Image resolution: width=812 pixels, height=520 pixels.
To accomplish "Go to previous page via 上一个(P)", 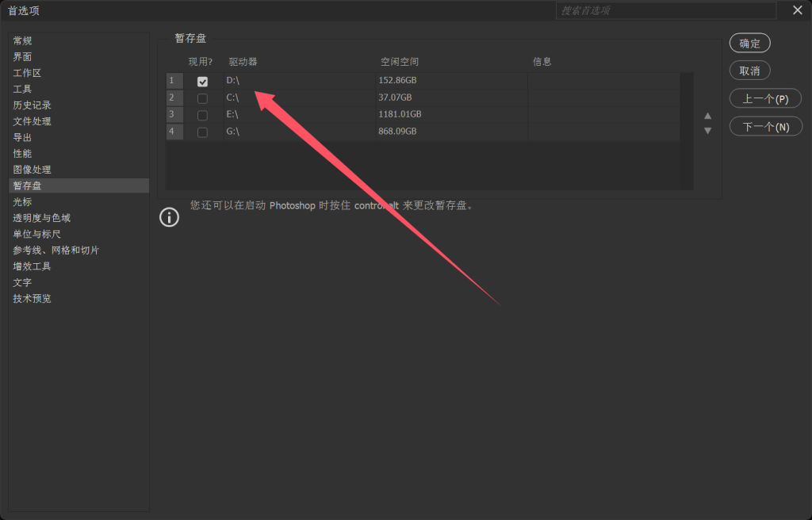I will pos(764,97).
